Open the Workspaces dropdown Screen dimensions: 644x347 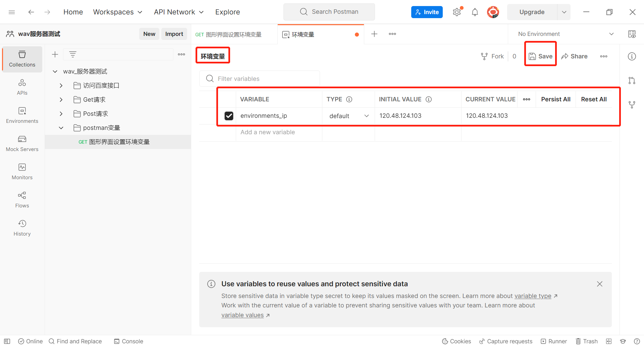(x=118, y=12)
